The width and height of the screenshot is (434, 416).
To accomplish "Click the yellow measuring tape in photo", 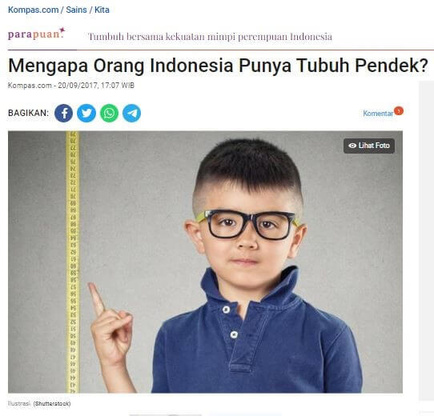I will pos(73,262).
